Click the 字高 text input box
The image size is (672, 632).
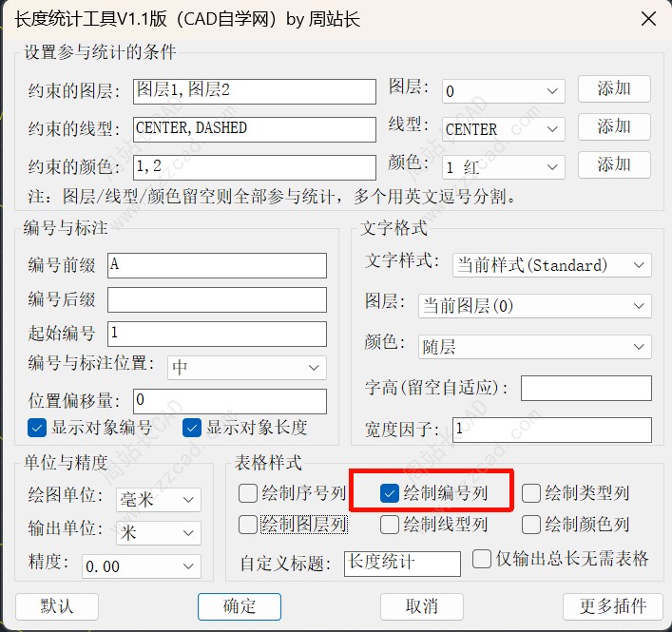586,388
